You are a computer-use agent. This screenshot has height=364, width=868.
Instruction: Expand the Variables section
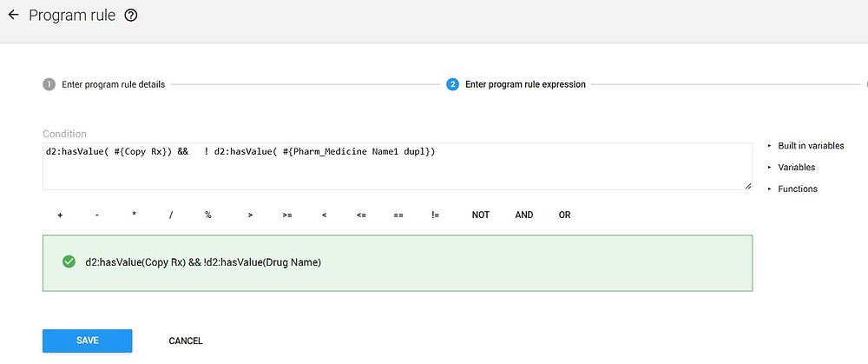point(796,168)
